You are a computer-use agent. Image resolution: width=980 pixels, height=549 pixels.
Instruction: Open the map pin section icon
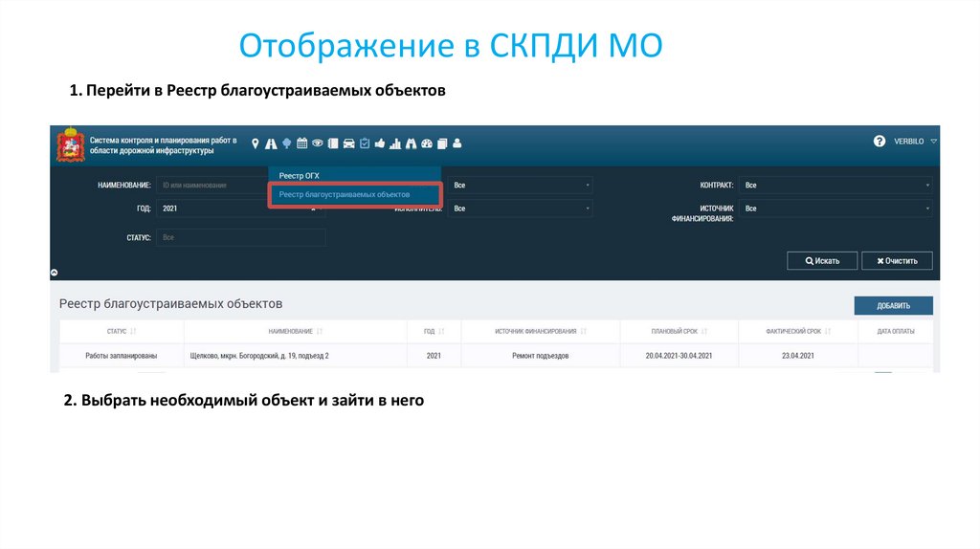(255, 143)
